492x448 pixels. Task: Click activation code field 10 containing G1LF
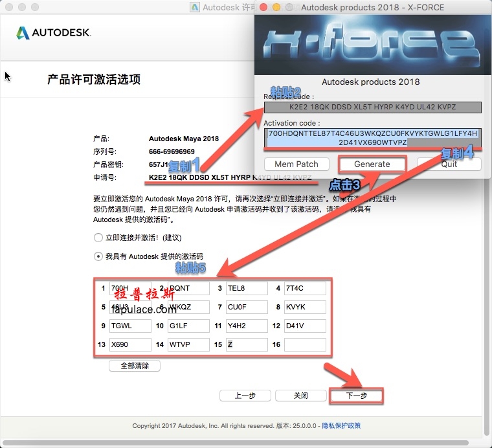click(x=188, y=326)
